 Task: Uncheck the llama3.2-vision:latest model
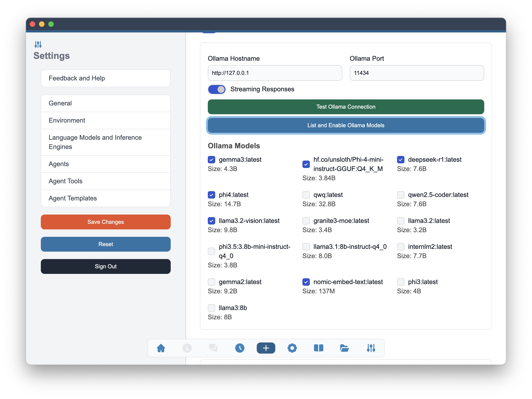(212, 221)
